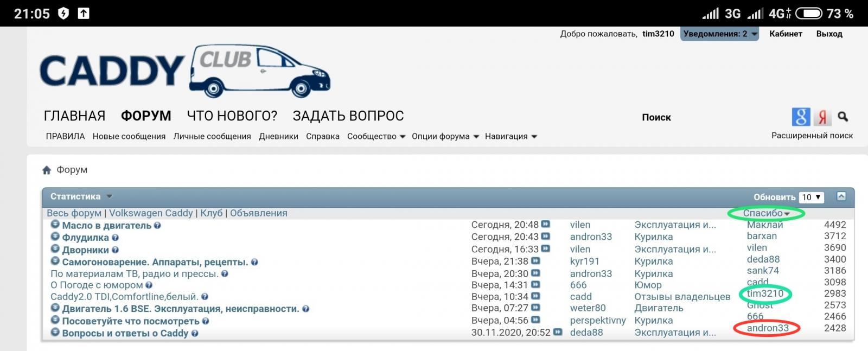The height and width of the screenshot is (351, 868).
Task: Open the ГЛАВНАЯ tab
Action: (x=74, y=116)
